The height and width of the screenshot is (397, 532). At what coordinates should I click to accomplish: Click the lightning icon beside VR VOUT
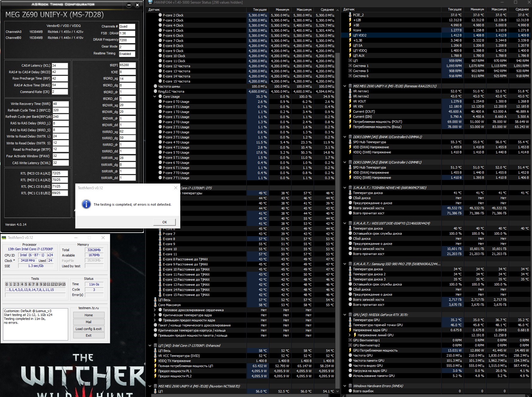[x=350, y=101]
